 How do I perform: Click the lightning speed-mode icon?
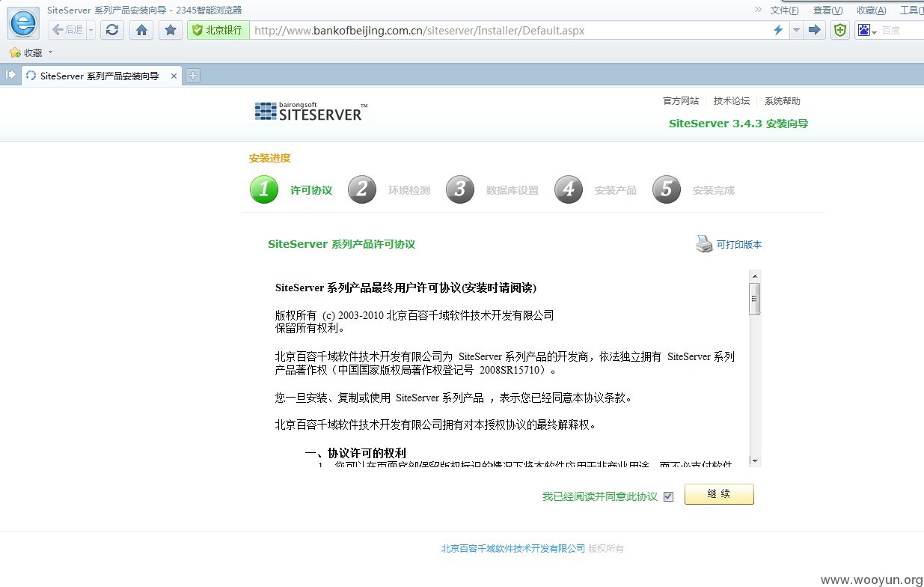click(778, 30)
